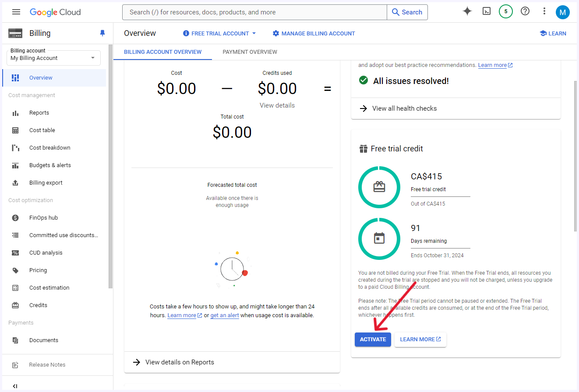Click the main page vertical scrollbar

(x=576, y=155)
